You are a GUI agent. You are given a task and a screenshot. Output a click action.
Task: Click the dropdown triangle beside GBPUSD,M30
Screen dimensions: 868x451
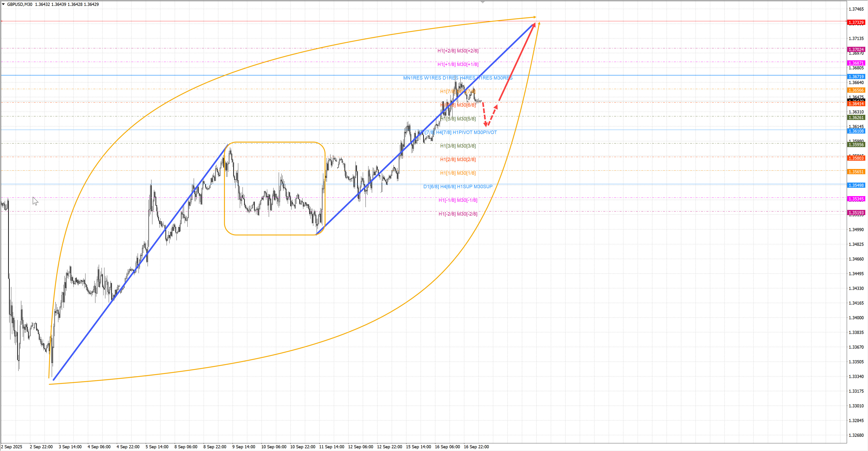(x=3, y=4)
